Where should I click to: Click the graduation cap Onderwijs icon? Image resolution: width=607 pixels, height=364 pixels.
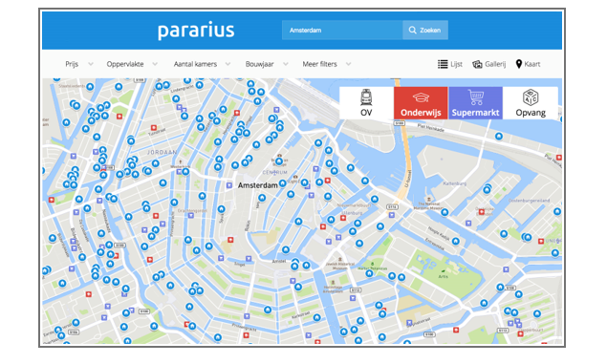click(x=421, y=97)
